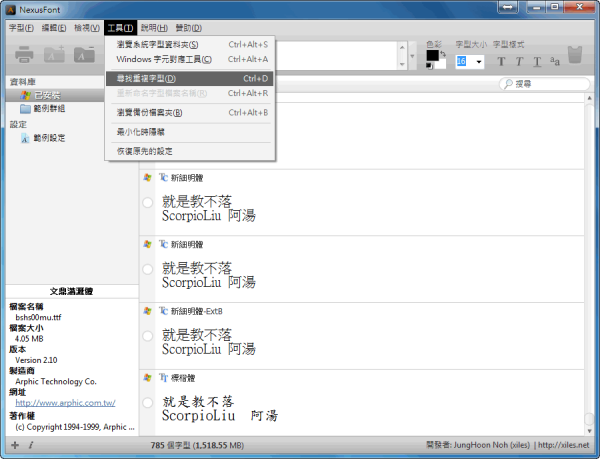Click the copyright 1994-1999 Arphic text
The image size is (600, 459).
click(x=75, y=427)
